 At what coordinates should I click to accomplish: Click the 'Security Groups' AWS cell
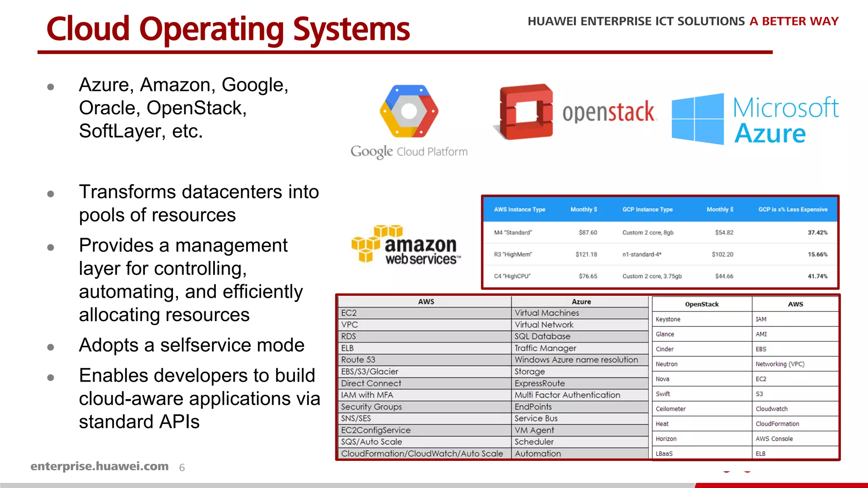(x=425, y=407)
